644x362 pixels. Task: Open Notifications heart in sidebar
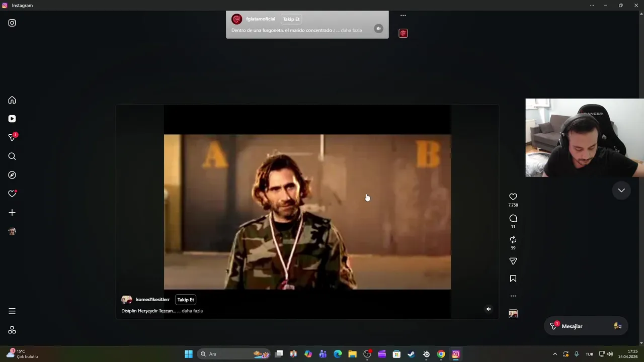12,194
